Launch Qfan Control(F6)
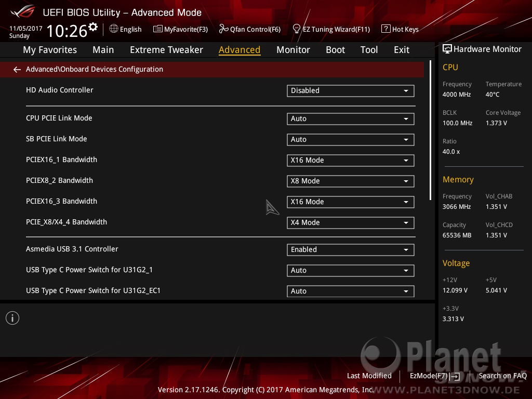The width and height of the screenshot is (532, 399). pyautogui.click(x=250, y=29)
